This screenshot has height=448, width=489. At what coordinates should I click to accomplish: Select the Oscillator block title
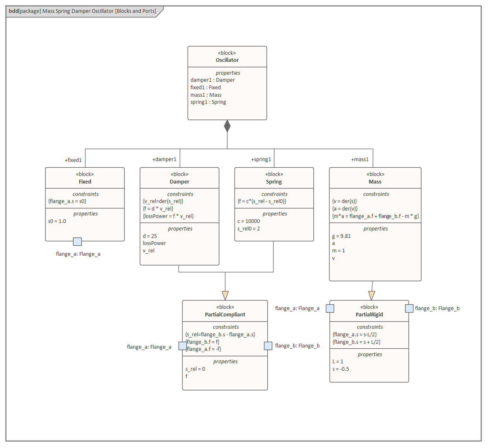tap(227, 60)
